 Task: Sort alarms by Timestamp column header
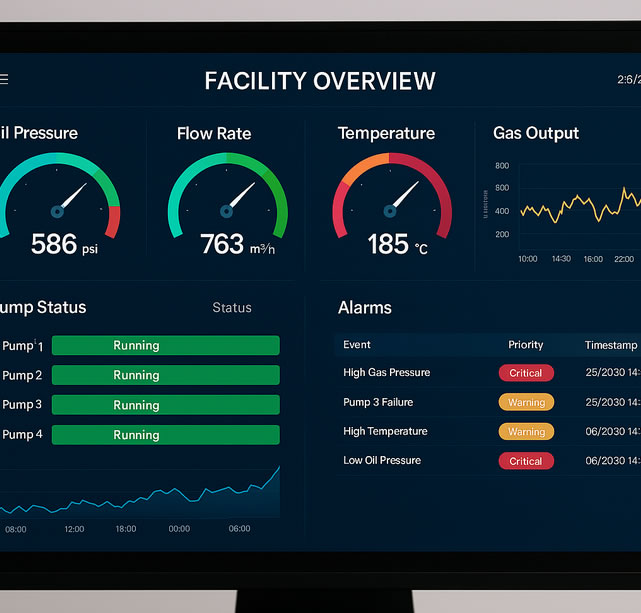(610, 345)
